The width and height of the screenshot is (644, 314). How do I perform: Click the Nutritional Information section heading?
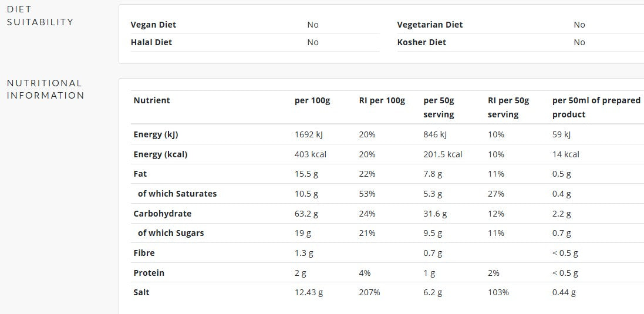point(45,89)
